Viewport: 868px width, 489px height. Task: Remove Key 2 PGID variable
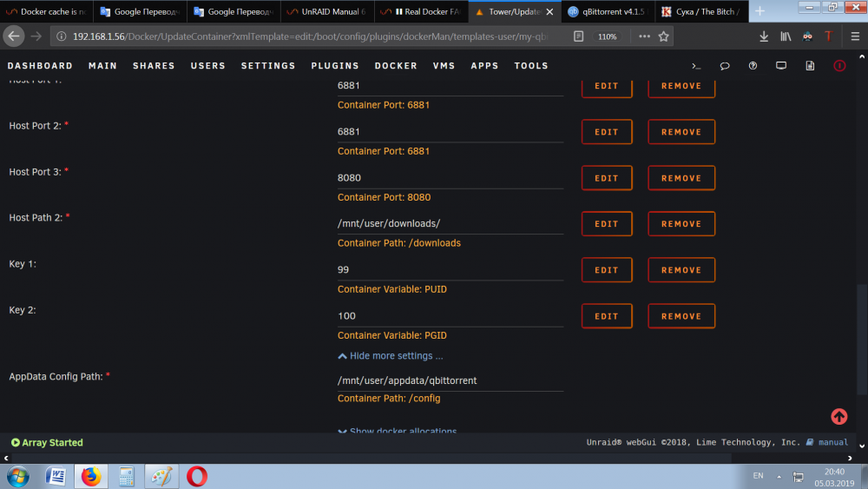pyautogui.click(x=681, y=315)
